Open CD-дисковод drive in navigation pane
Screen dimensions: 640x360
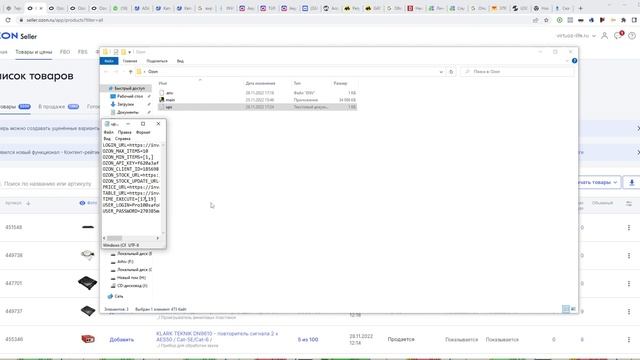click(x=132, y=286)
